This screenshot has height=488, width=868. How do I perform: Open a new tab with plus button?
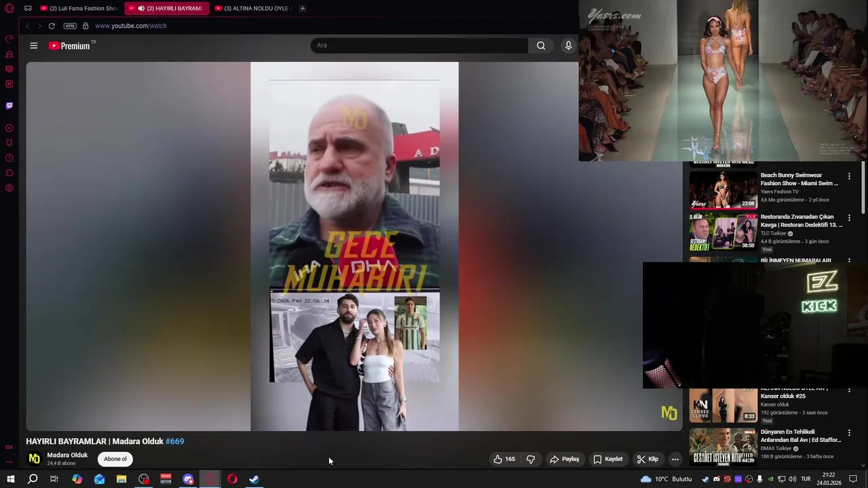pyautogui.click(x=302, y=8)
